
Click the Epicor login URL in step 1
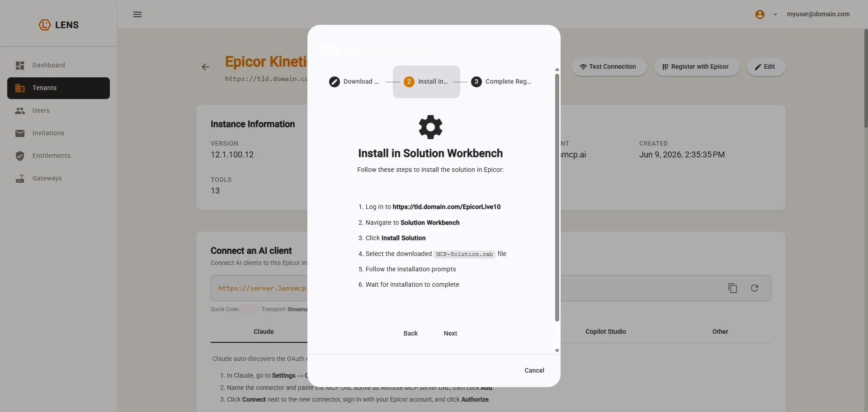(447, 207)
